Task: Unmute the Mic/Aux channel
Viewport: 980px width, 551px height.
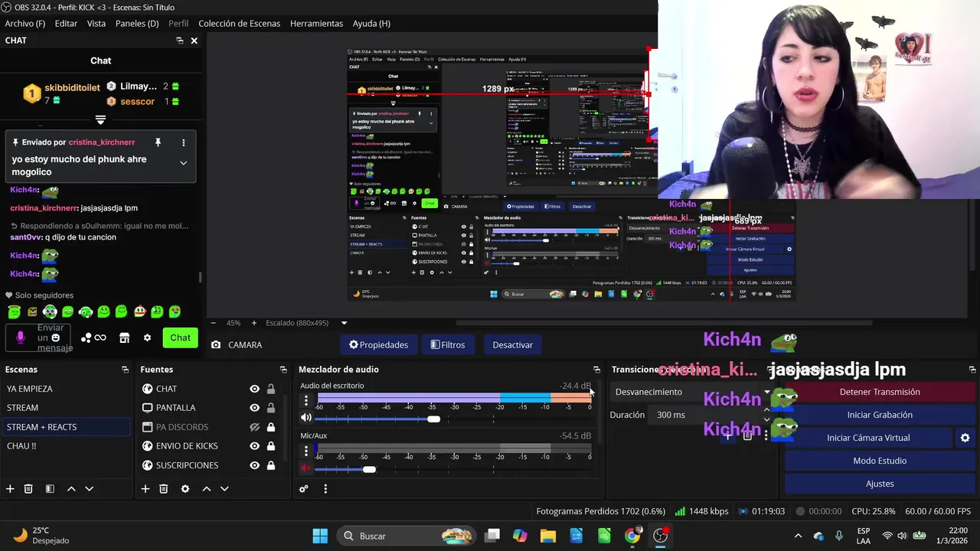Action: (x=306, y=468)
